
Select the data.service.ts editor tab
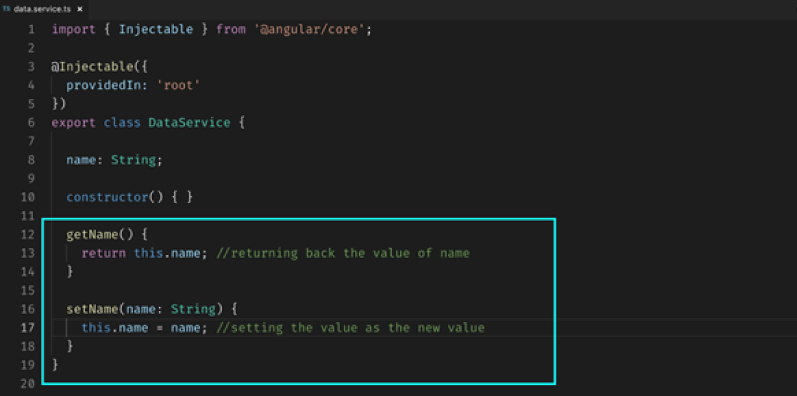pyautogui.click(x=43, y=9)
